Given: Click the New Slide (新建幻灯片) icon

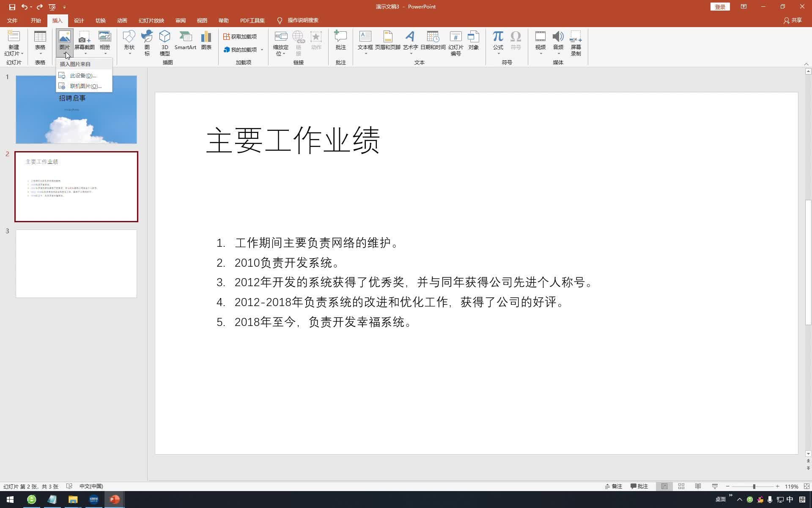Looking at the screenshot, I should click(14, 44).
